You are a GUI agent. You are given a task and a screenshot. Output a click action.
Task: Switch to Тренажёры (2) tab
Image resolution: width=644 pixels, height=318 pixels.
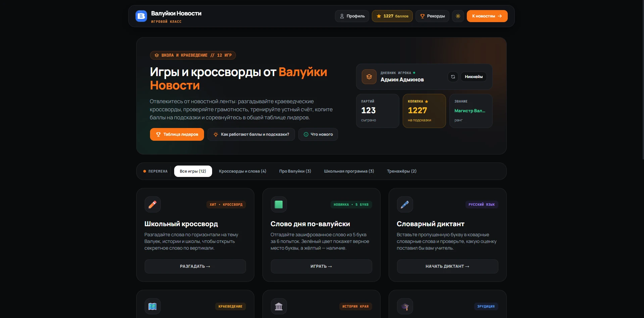coord(402,171)
